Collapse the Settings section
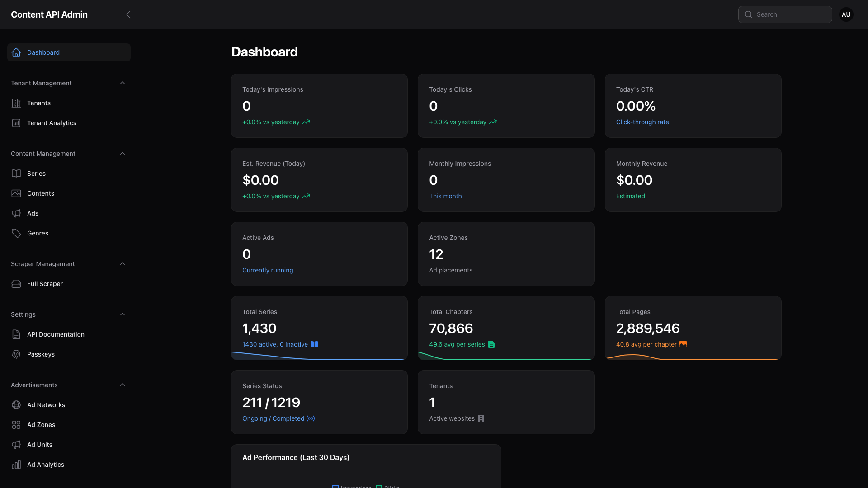The width and height of the screenshot is (868, 488). pyautogui.click(x=123, y=314)
